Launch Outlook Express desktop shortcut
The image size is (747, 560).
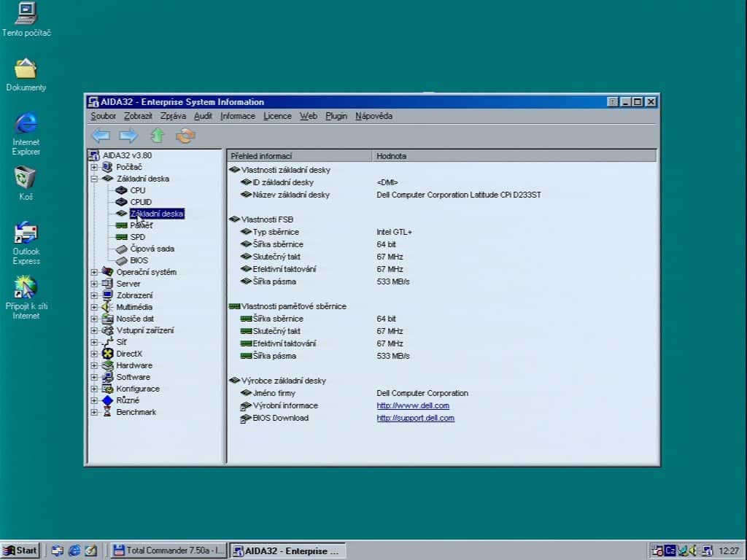click(x=26, y=244)
